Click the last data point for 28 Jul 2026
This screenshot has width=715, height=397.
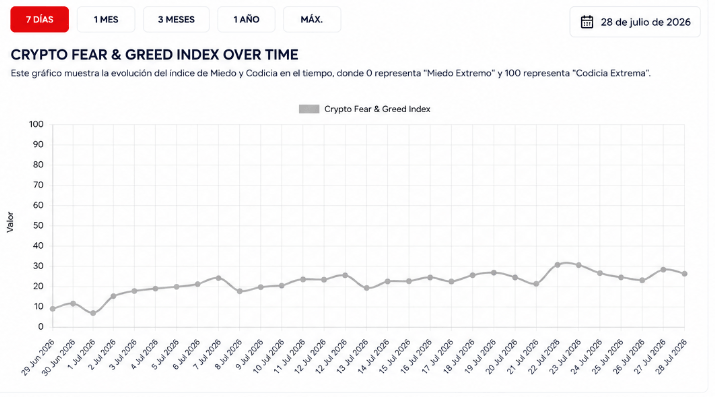point(684,274)
